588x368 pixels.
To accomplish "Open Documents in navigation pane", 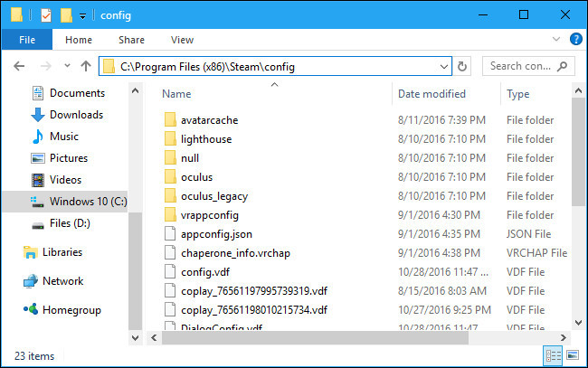I will (x=77, y=93).
